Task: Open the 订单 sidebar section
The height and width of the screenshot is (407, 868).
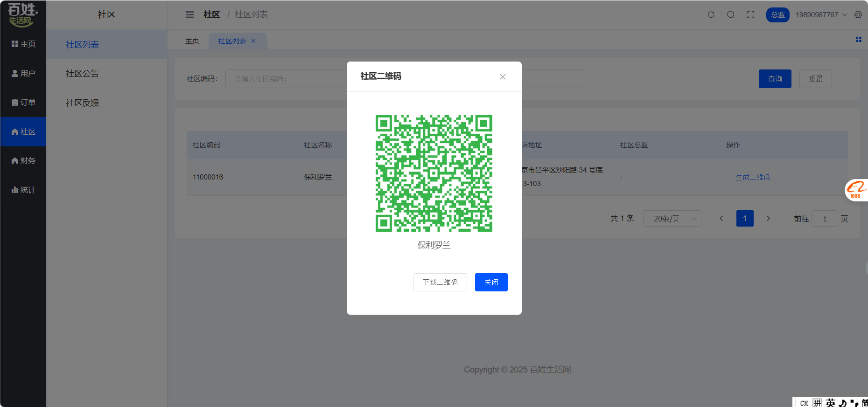Action: point(23,102)
